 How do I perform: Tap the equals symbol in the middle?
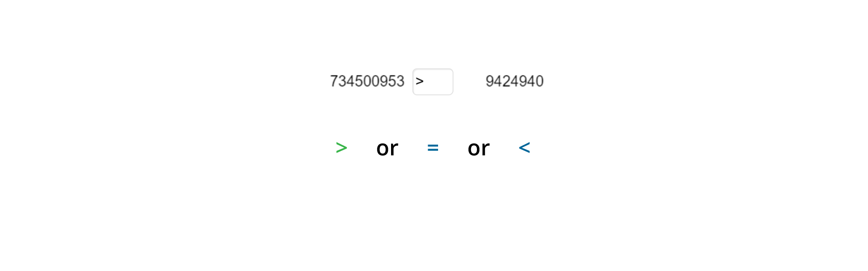tap(433, 148)
